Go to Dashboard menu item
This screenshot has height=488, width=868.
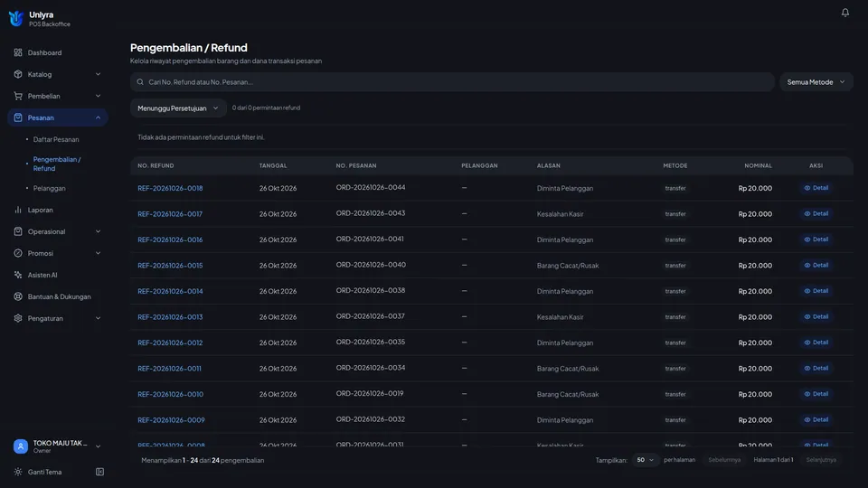pos(58,52)
